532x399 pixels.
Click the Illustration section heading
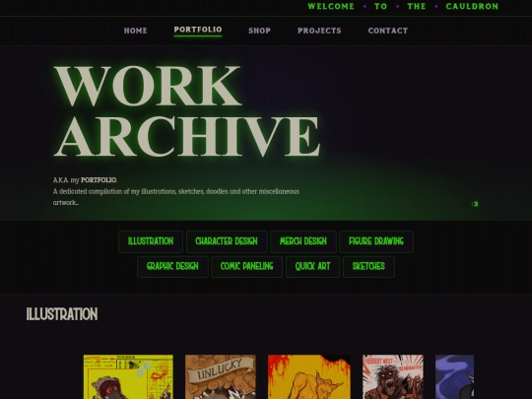(x=62, y=314)
